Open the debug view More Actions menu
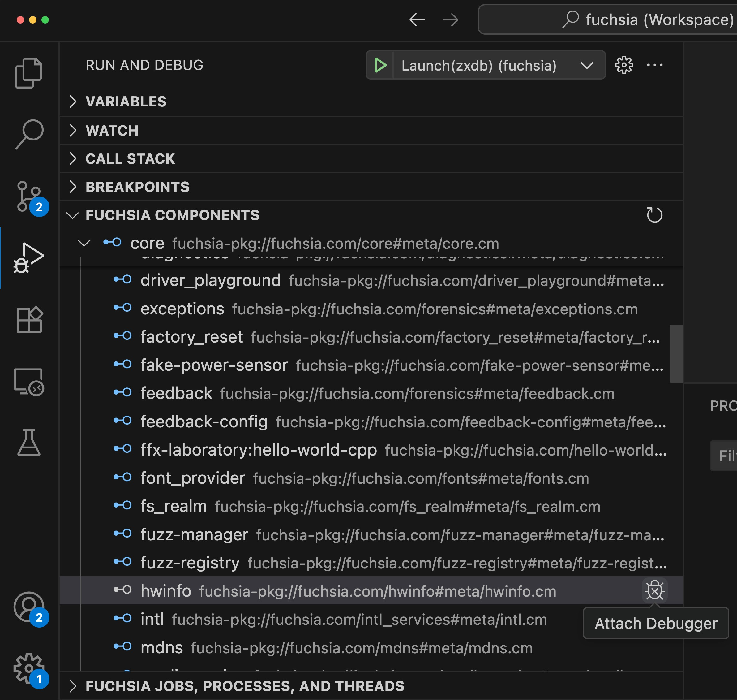The height and width of the screenshot is (700, 737). point(655,65)
